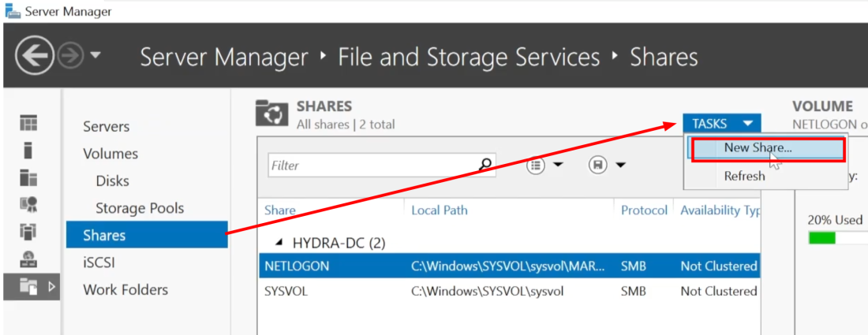The width and height of the screenshot is (868, 335).
Task: Click the File and Storage Services rail icon
Action: tap(29, 287)
